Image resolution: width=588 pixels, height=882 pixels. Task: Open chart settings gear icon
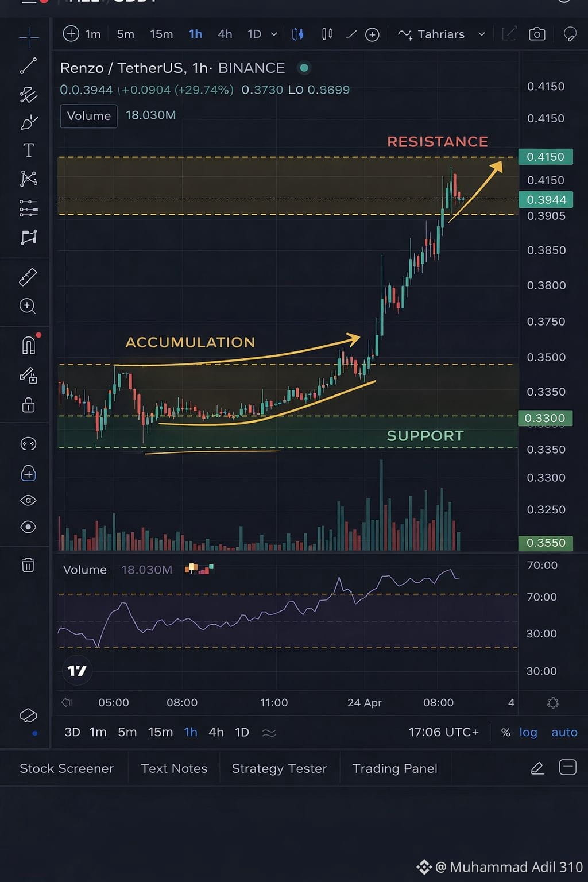tap(553, 703)
